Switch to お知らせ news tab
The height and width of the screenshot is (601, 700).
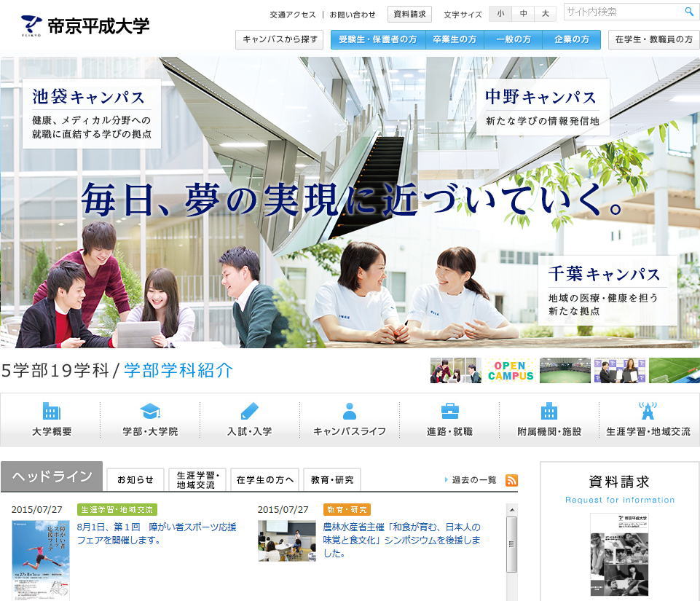point(135,479)
